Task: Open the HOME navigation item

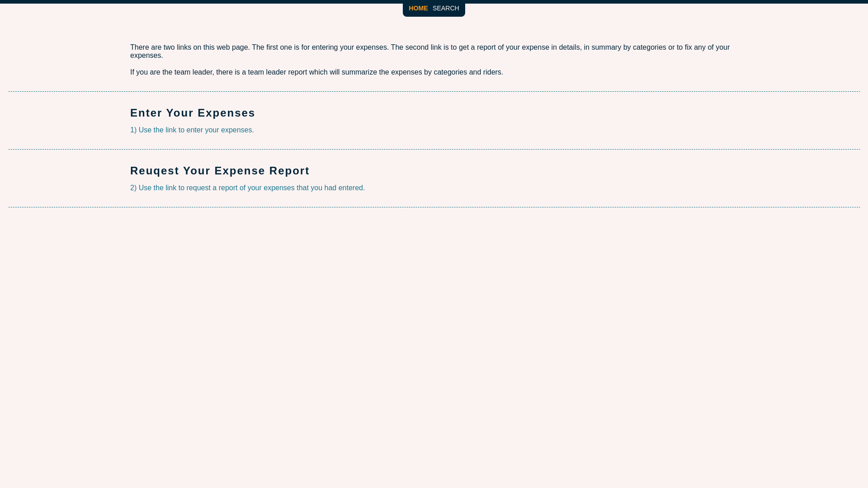Action: 418,8
